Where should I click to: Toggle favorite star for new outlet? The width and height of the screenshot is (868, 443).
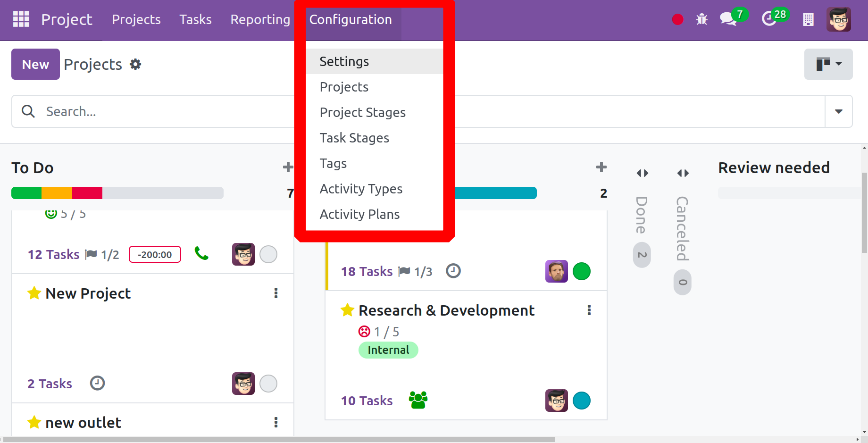pyautogui.click(x=34, y=422)
